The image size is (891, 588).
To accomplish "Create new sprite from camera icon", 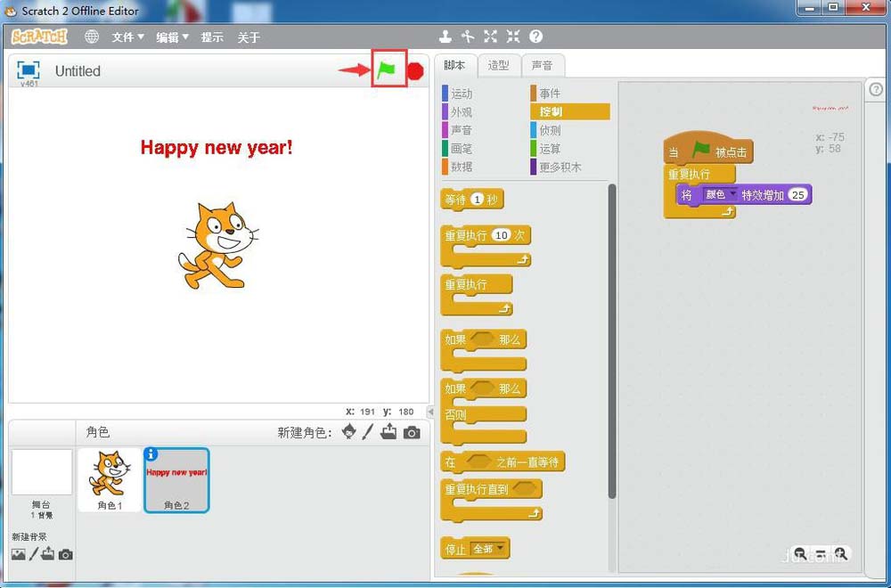I will coord(411,432).
